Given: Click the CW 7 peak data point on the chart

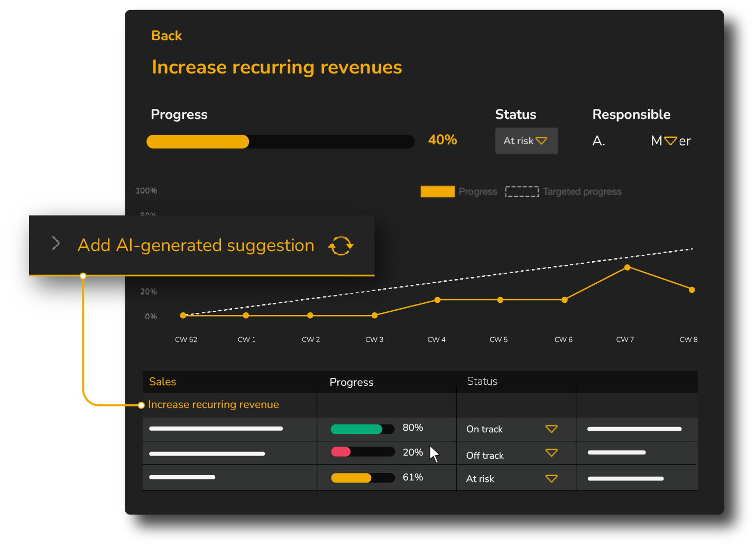Looking at the screenshot, I should pyautogui.click(x=627, y=267).
